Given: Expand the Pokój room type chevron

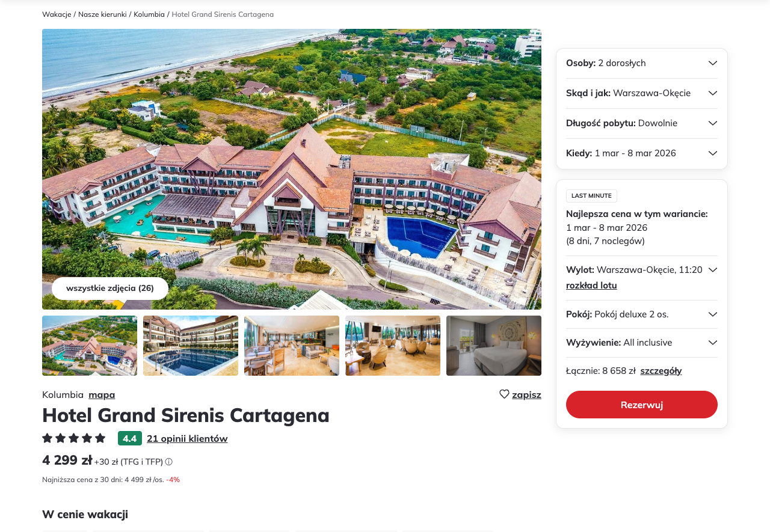Looking at the screenshot, I should 713,314.
